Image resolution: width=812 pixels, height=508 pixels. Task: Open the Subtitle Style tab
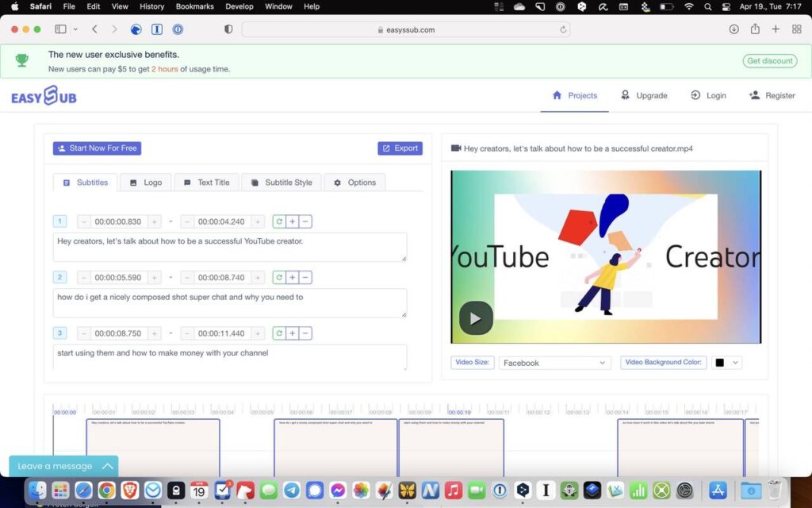pyautogui.click(x=282, y=183)
